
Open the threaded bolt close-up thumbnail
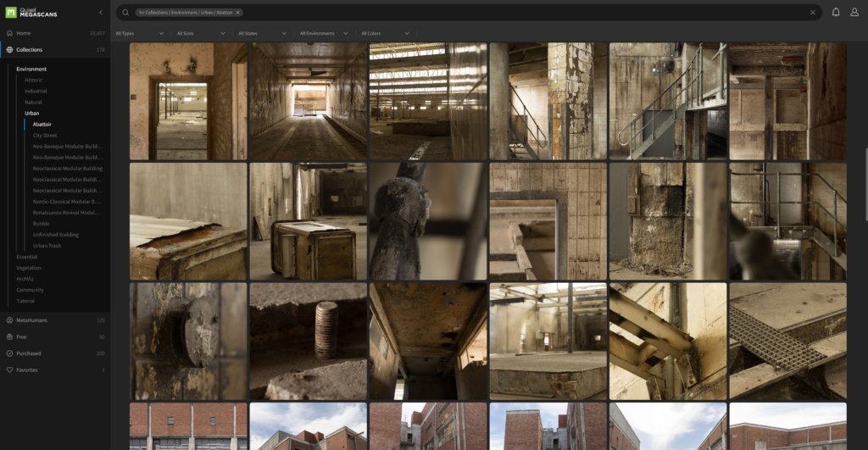tap(308, 341)
